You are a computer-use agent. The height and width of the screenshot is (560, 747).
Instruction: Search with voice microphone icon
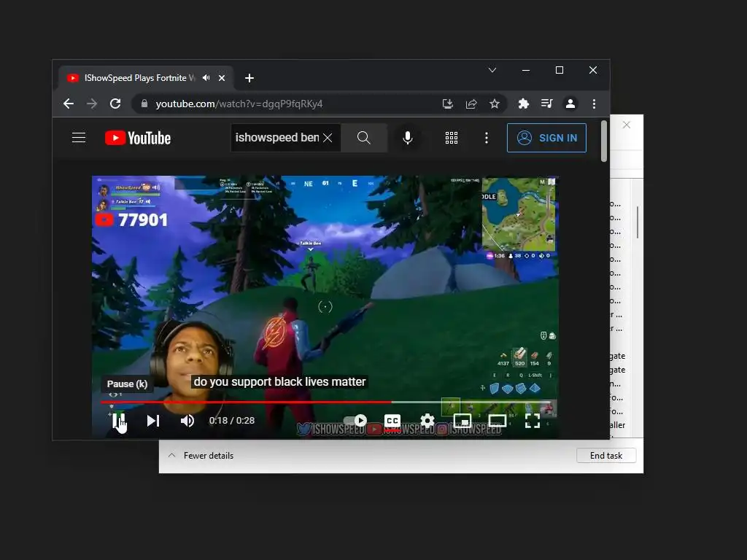(x=407, y=138)
